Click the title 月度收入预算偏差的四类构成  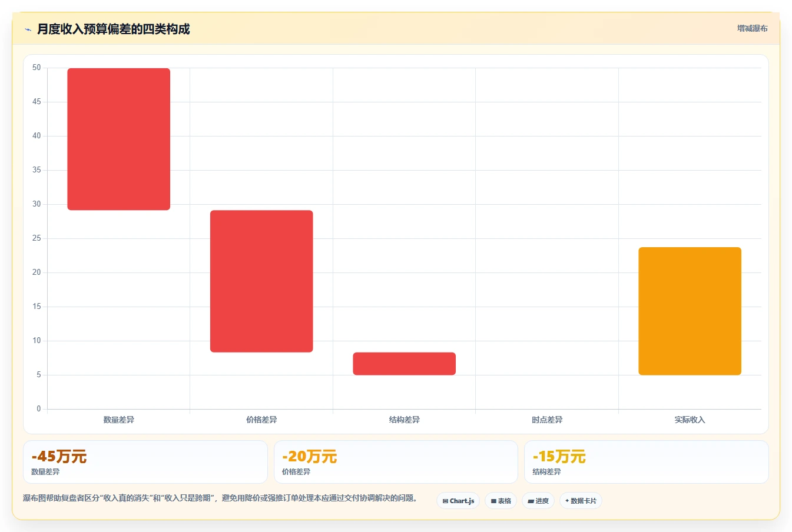click(113, 29)
